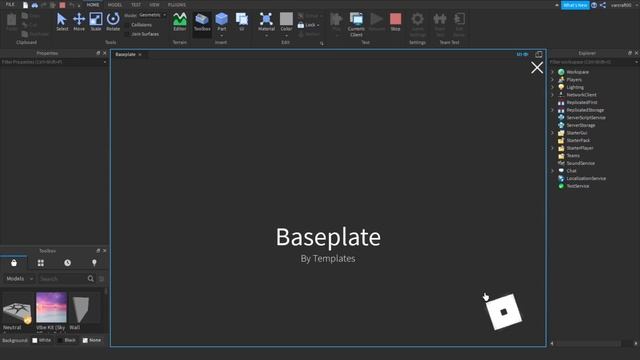Click the What's New button
Viewport: 640px width, 360px height.
(575, 5)
